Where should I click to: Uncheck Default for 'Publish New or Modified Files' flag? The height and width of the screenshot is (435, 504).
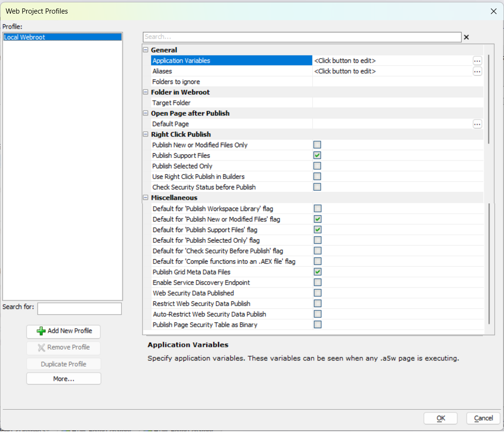pos(317,219)
